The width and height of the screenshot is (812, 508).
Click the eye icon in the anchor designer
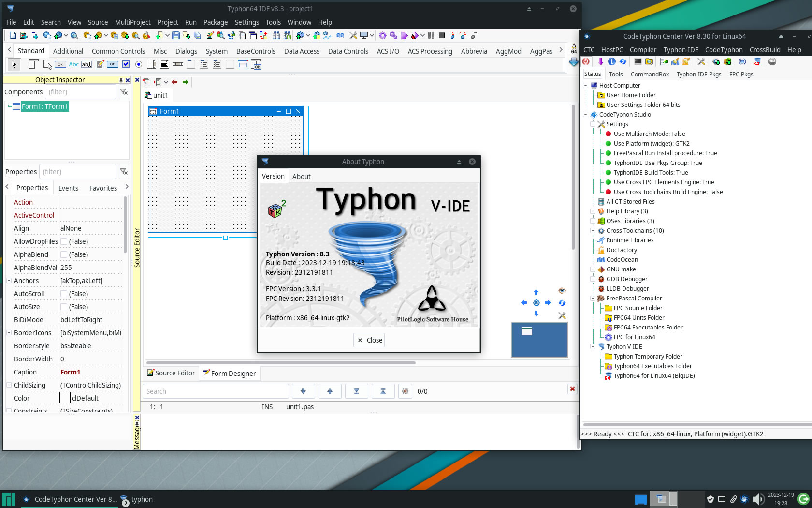tap(562, 291)
